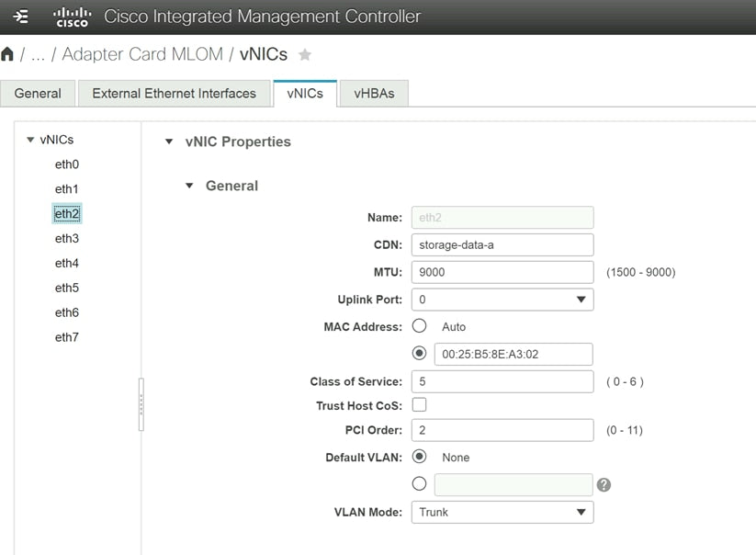Open the VLAN Mode dropdown
The image size is (756, 555).
coord(503,512)
